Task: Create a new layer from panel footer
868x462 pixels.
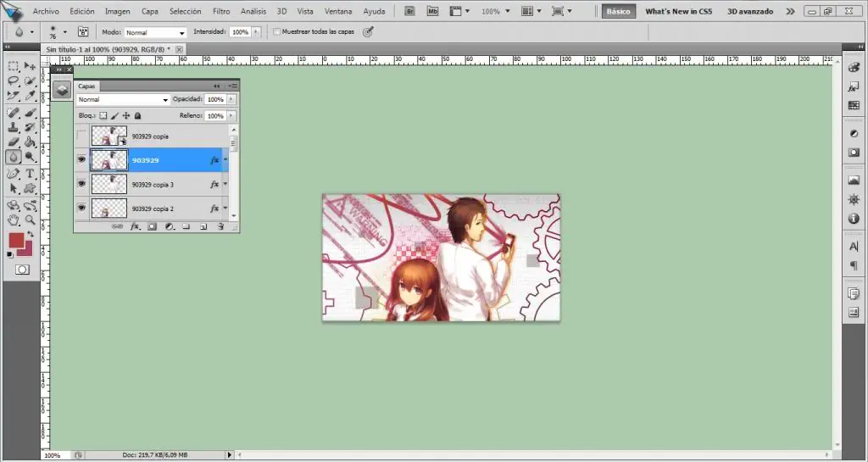Action: tap(203, 226)
